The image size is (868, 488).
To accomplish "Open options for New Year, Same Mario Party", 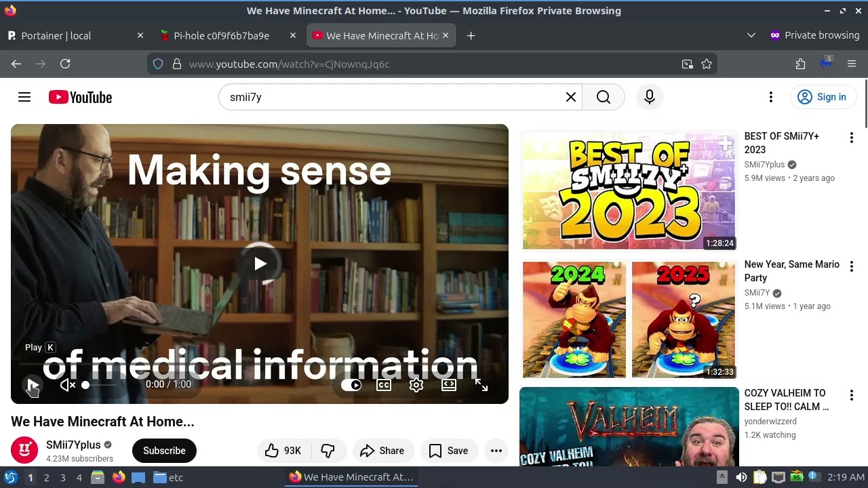I will coord(852,266).
